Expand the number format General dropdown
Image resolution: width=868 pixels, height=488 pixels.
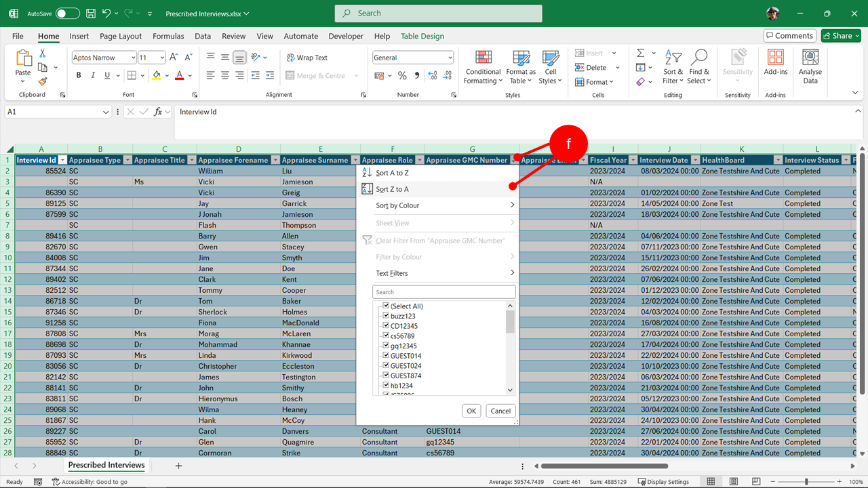[x=449, y=58]
